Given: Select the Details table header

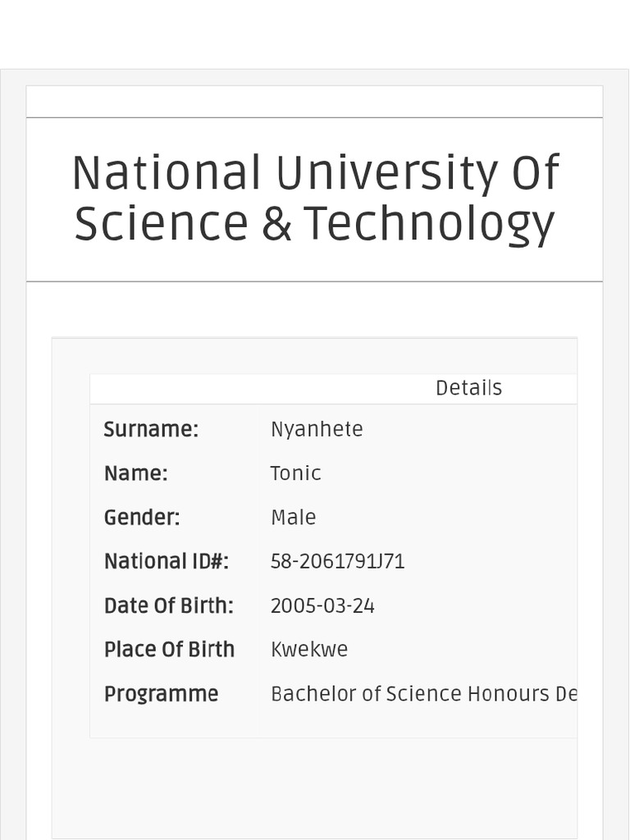Looking at the screenshot, I should [x=468, y=388].
